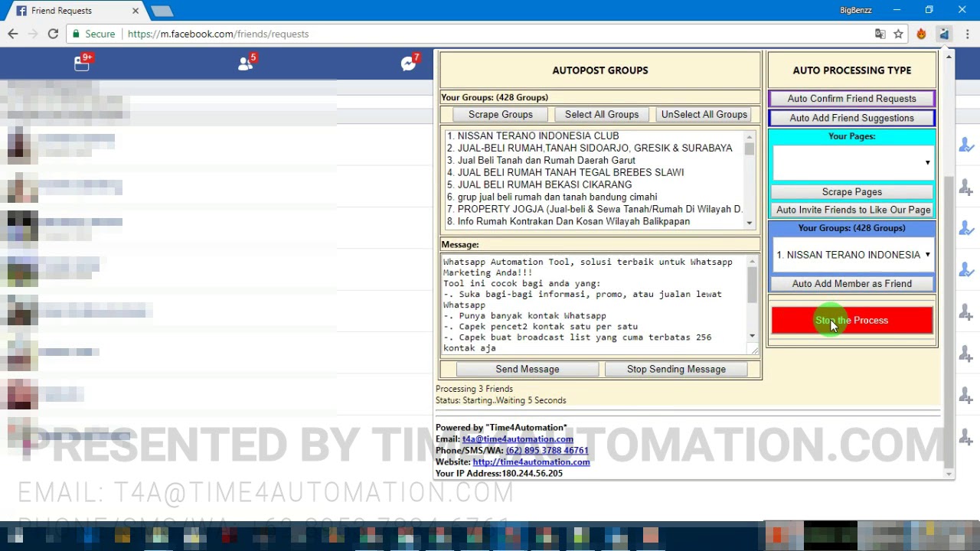Open http://time4automation.com website link
Image resolution: width=980 pixels, height=551 pixels.
pos(531,462)
